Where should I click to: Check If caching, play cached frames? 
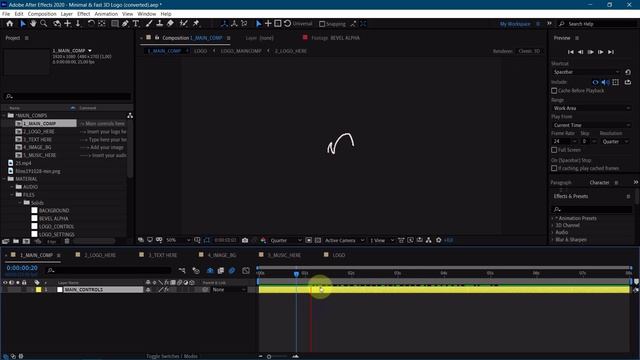pyautogui.click(x=554, y=168)
